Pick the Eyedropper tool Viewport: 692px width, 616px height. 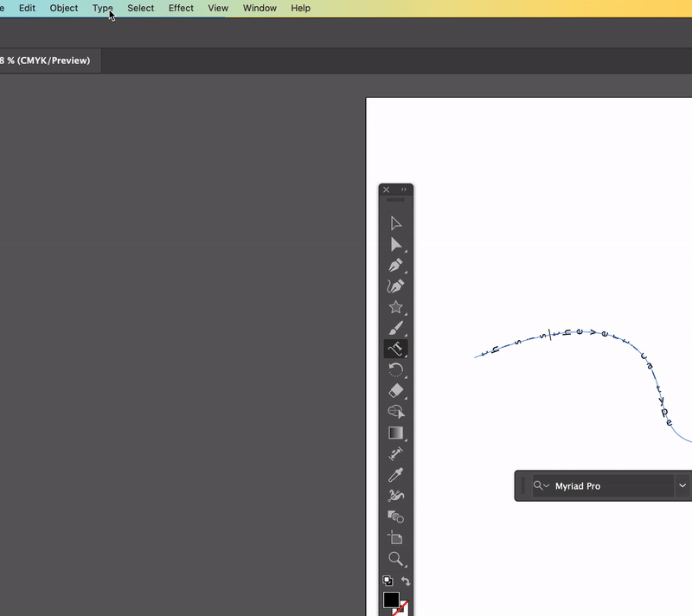[395, 475]
